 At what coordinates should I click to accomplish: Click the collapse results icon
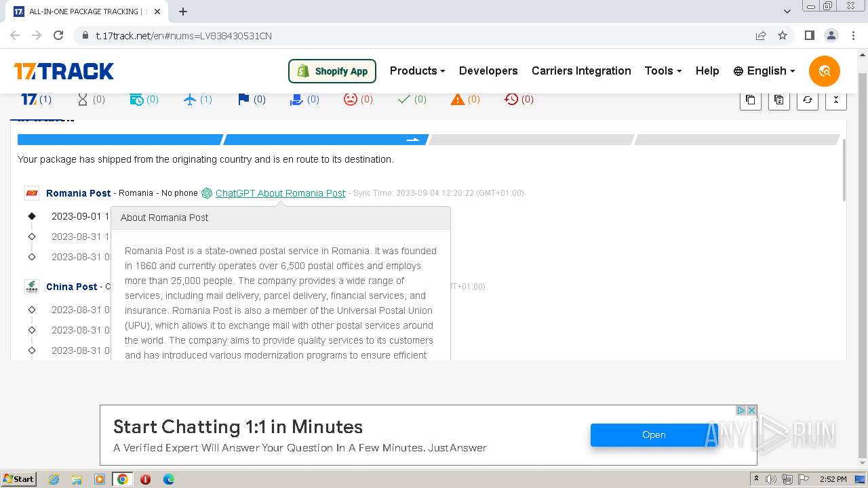[835, 100]
